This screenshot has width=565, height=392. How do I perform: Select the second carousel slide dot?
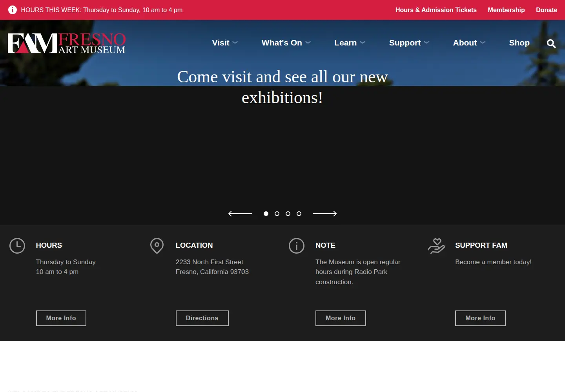pos(277,214)
